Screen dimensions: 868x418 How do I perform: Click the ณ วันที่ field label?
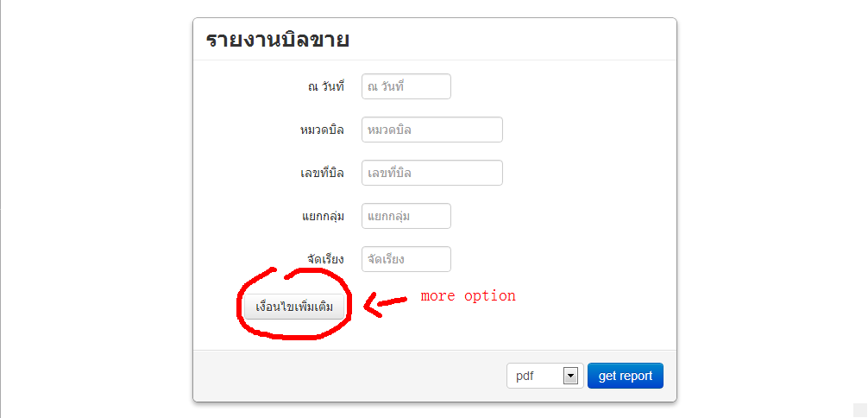point(327,86)
